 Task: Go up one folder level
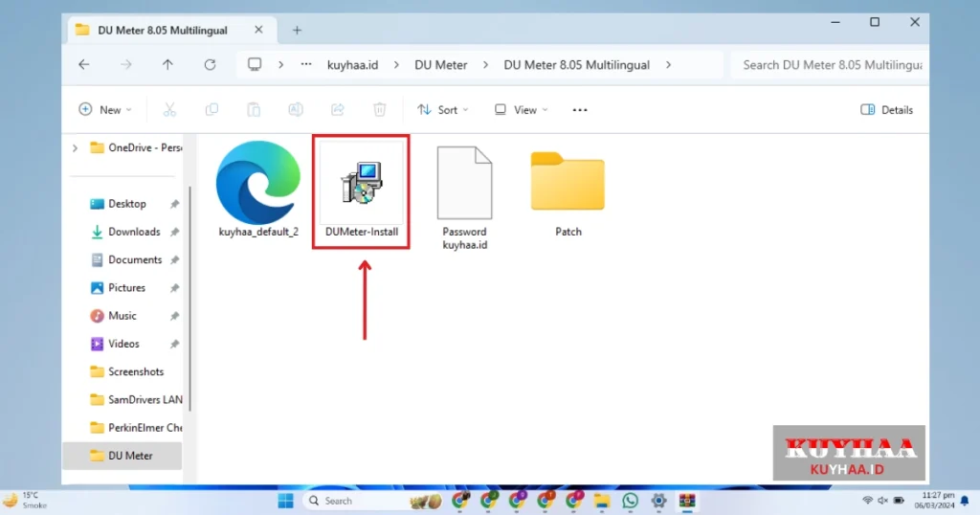pos(167,64)
